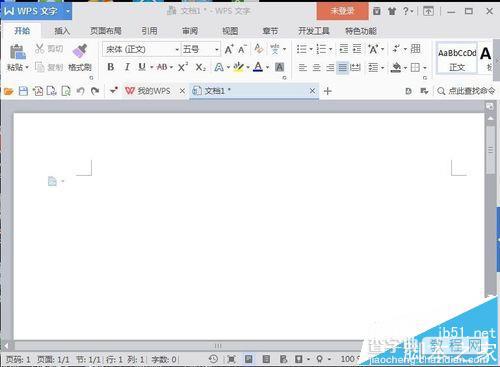Open the 特色功能 ribbon tab
500x367 pixels.
tap(361, 31)
